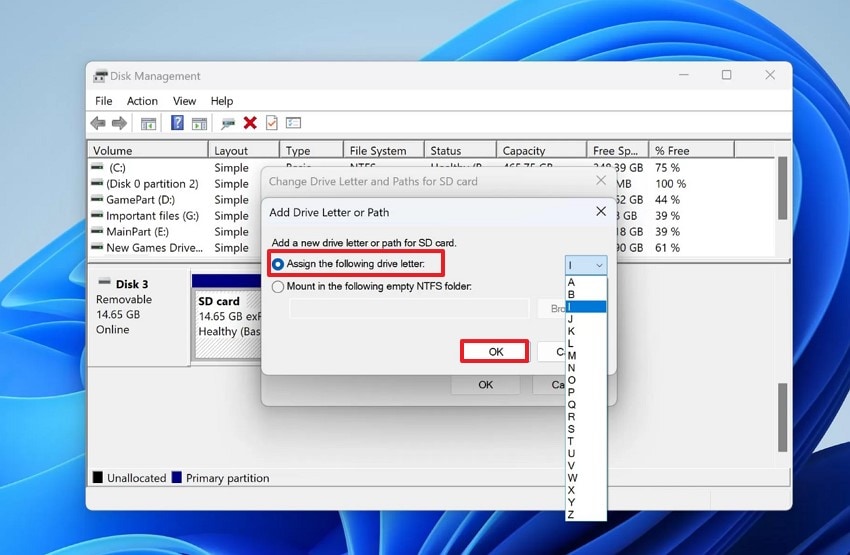This screenshot has width=850, height=555.
Task: Click the Forward arrow toolbar icon
Action: click(119, 123)
